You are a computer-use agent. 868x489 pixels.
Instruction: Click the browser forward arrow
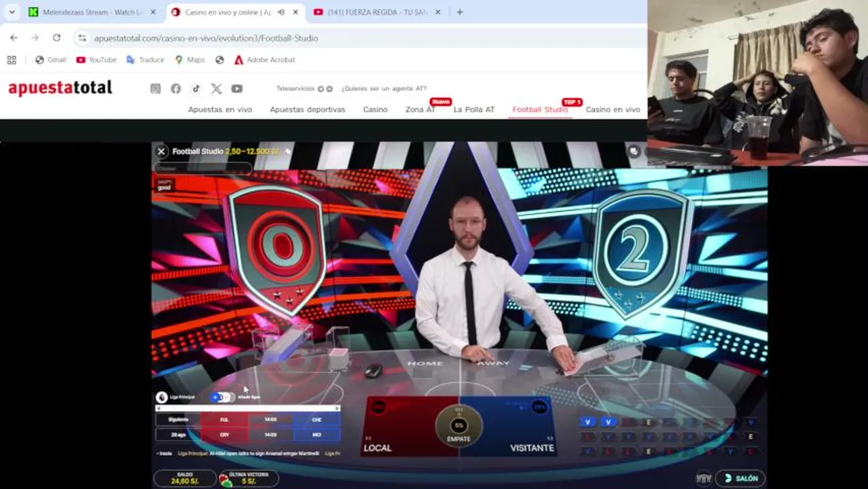tap(35, 38)
